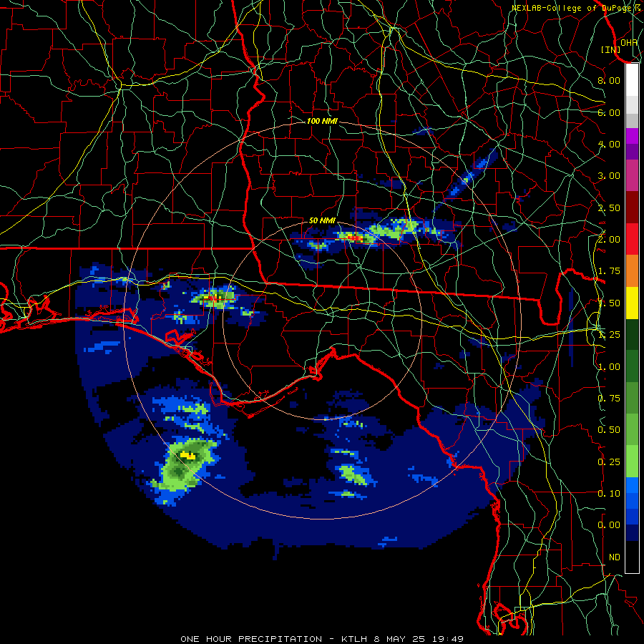Click the yellow core of the Gulf storm cell
644x644 pixels.
[188, 456]
